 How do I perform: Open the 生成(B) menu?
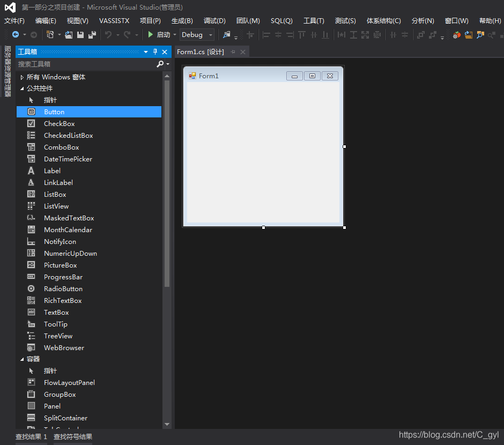[x=182, y=20]
